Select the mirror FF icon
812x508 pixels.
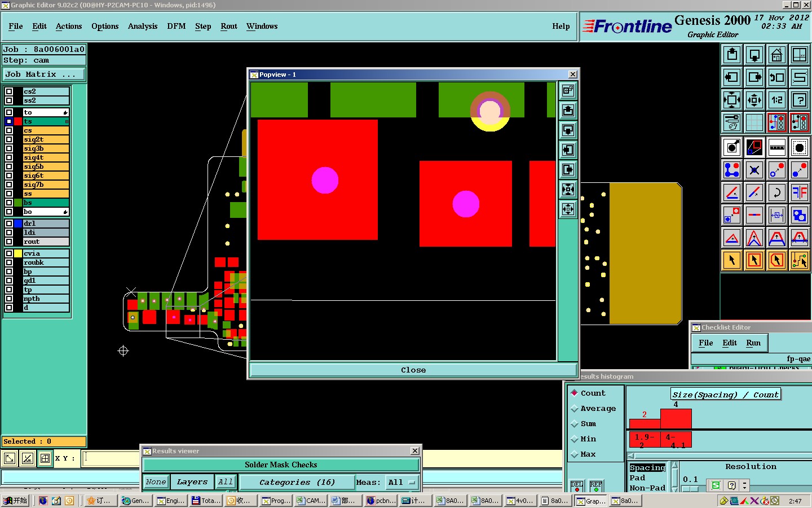(x=800, y=192)
